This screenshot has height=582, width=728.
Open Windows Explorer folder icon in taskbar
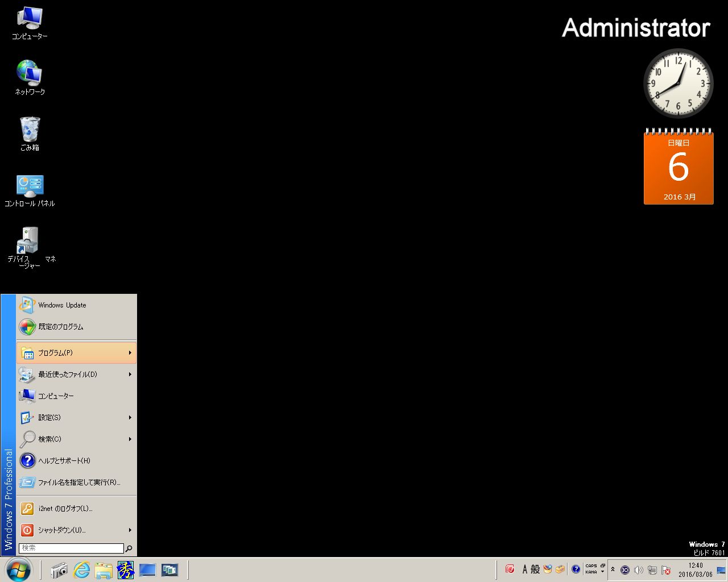104,570
